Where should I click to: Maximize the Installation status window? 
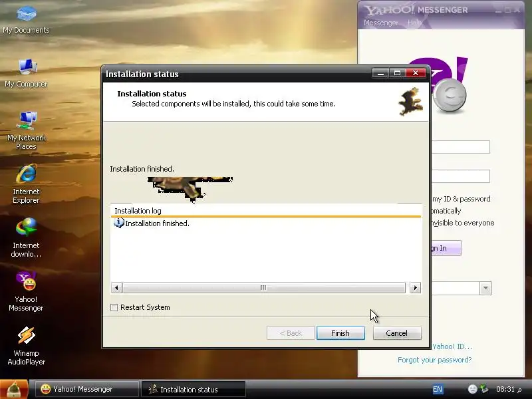pyautogui.click(x=397, y=73)
